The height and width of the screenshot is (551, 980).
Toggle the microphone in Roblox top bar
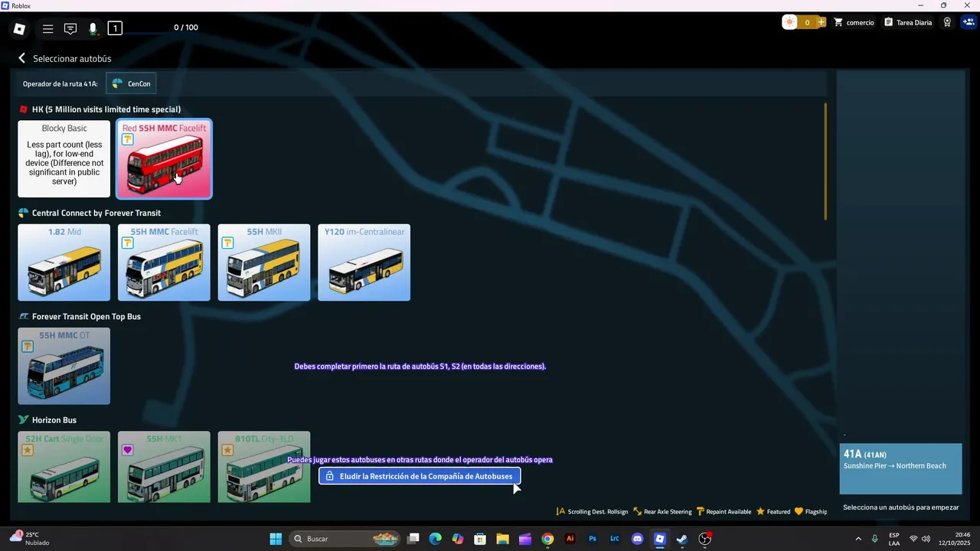(x=93, y=29)
